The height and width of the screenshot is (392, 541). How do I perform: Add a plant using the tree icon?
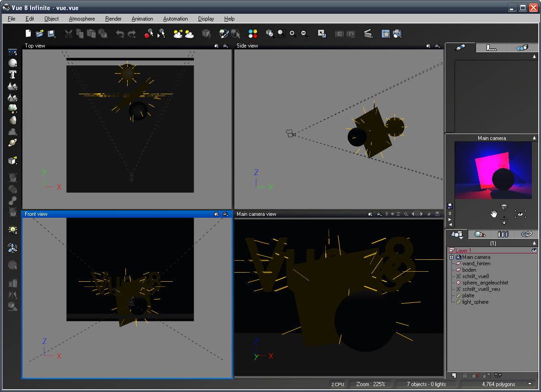12,109
